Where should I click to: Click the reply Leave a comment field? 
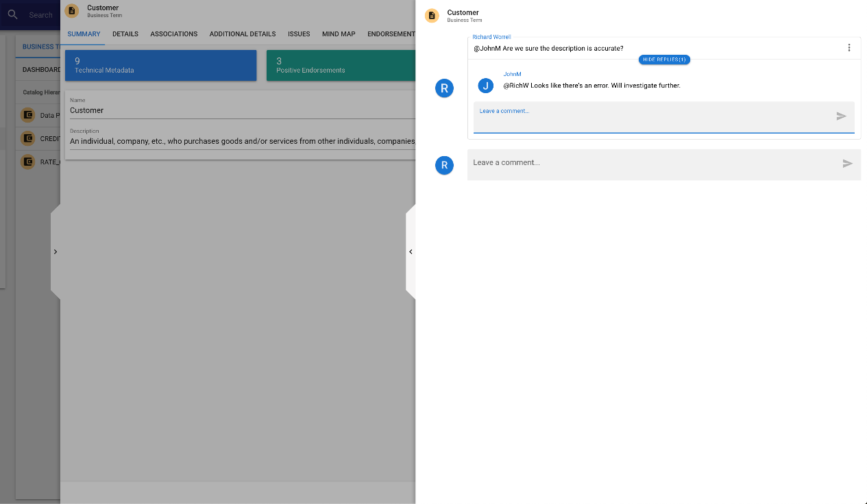664,117
